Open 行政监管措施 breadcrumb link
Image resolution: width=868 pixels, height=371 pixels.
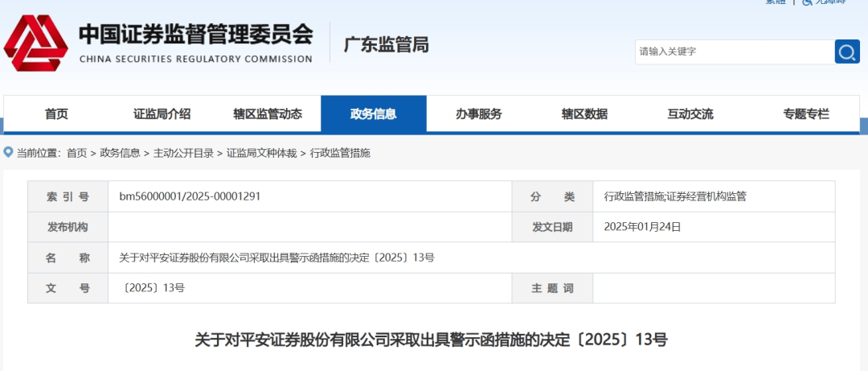point(340,153)
